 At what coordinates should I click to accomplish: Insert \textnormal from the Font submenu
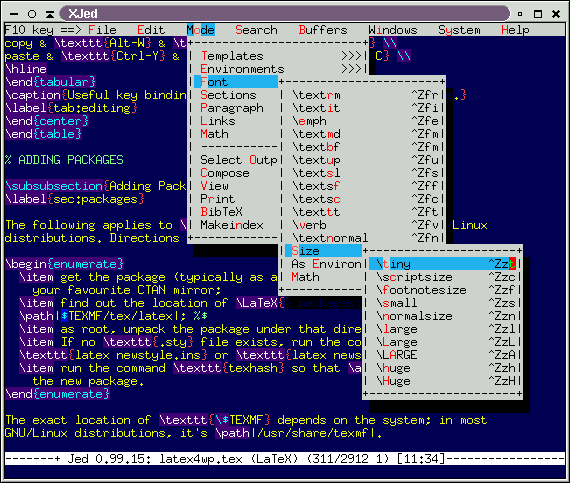click(x=363, y=238)
